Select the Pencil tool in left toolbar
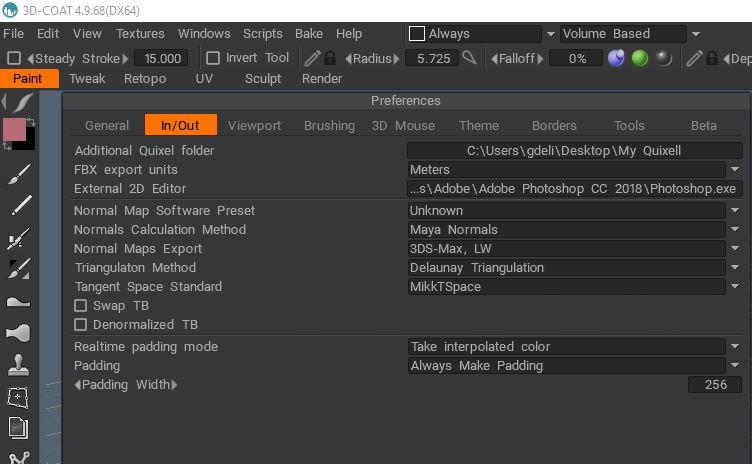This screenshot has width=752, height=464. pyautogui.click(x=19, y=207)
